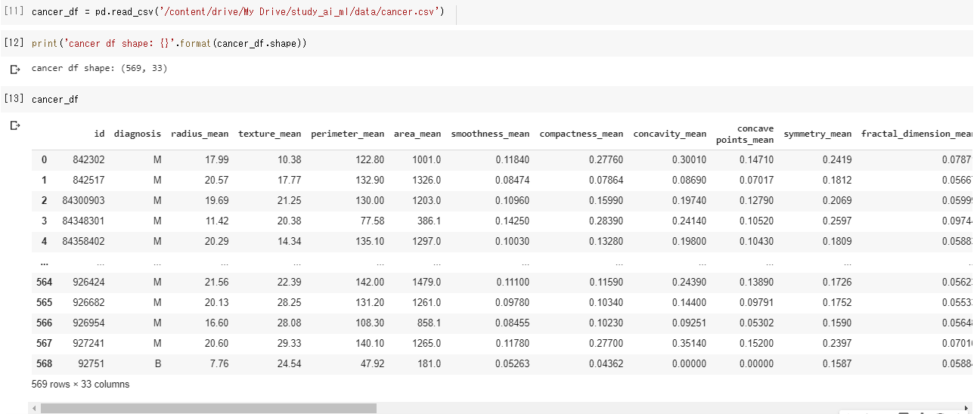Image resolution: width=980 pixels, height=414 pixels.
Task: Click the symmetry_mean value 0.1587
Action: [837, 364]
